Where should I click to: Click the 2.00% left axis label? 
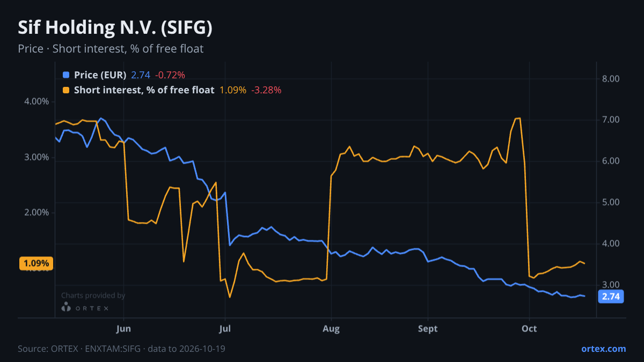pyautogui.click(x=37, y=212)
